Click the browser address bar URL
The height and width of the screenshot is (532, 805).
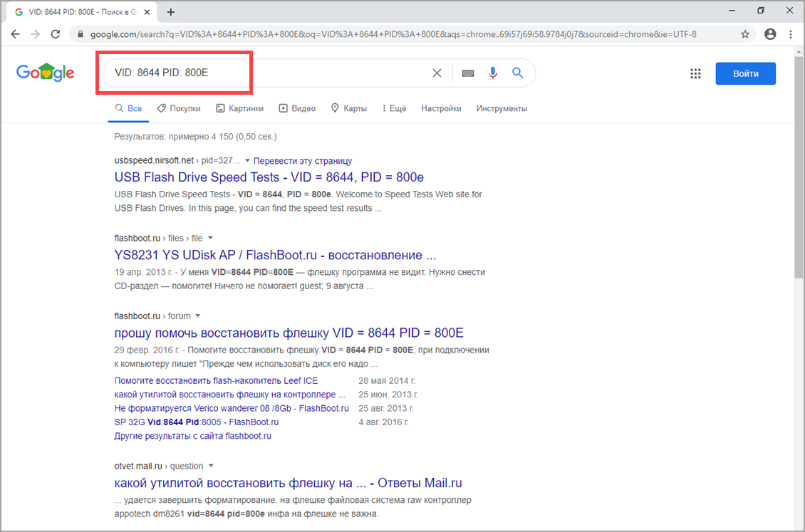coord(393,34)
